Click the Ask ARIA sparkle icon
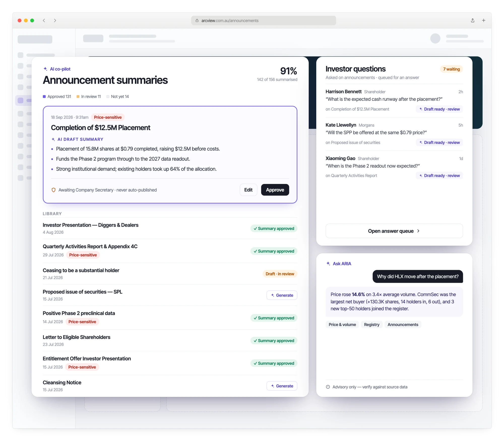The height and width of the screenshot is (441, 504). [x=328, y=264]
